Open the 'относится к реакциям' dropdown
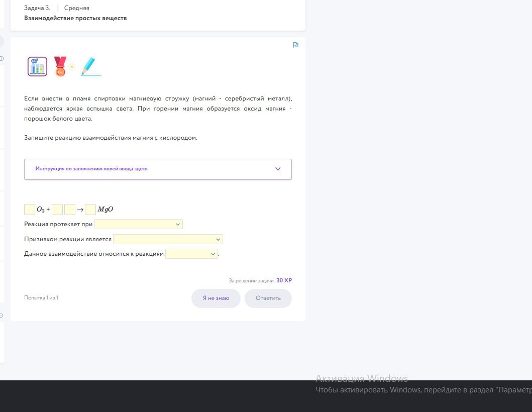532x412 pixels. point(191,254)
